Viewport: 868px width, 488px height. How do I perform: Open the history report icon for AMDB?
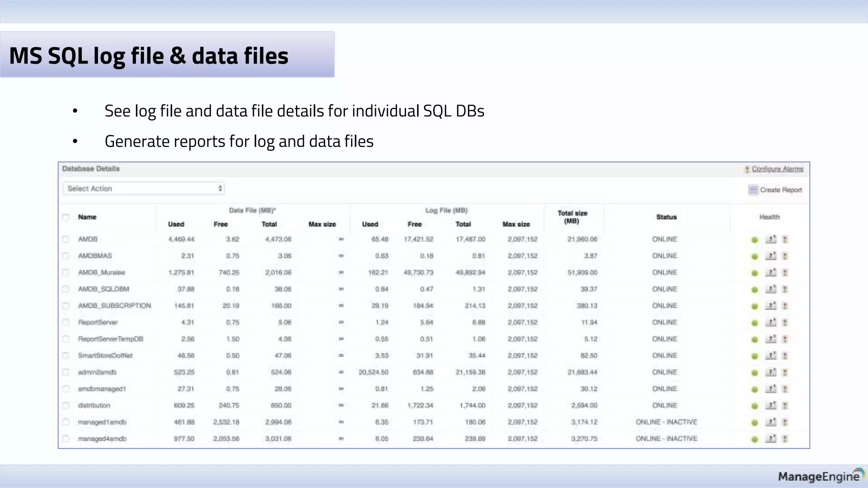coord(771,239)
